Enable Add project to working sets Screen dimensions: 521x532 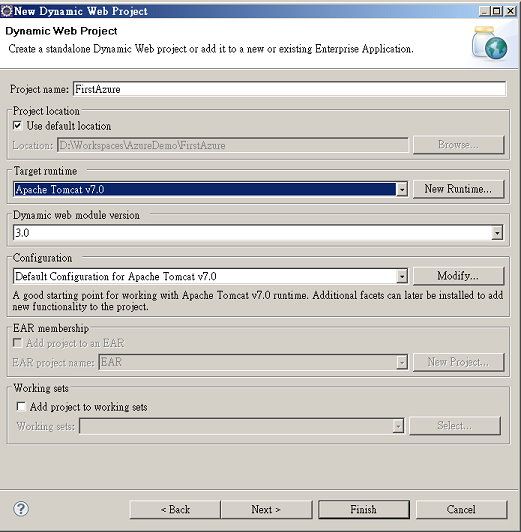point(21,406)
